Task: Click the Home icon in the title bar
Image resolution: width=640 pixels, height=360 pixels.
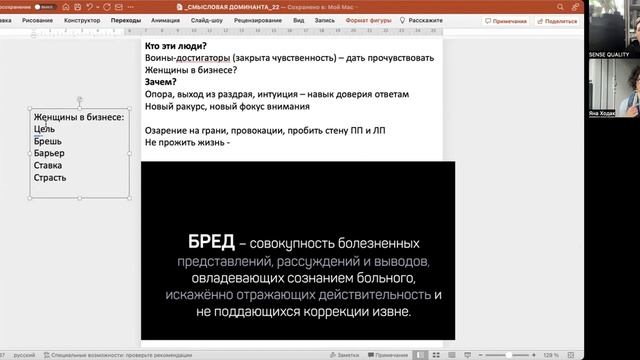Action: click(x=66, y=7)
